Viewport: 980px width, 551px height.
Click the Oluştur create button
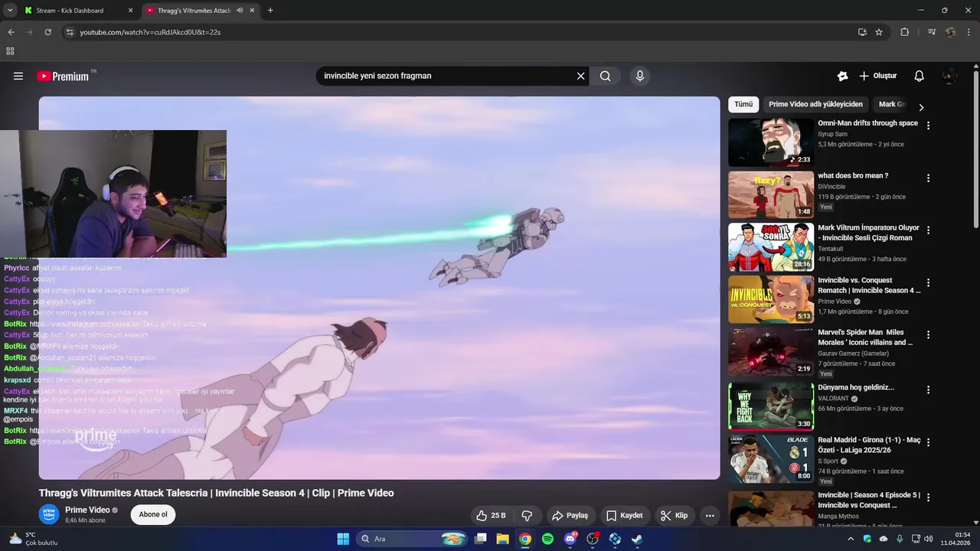877,76
